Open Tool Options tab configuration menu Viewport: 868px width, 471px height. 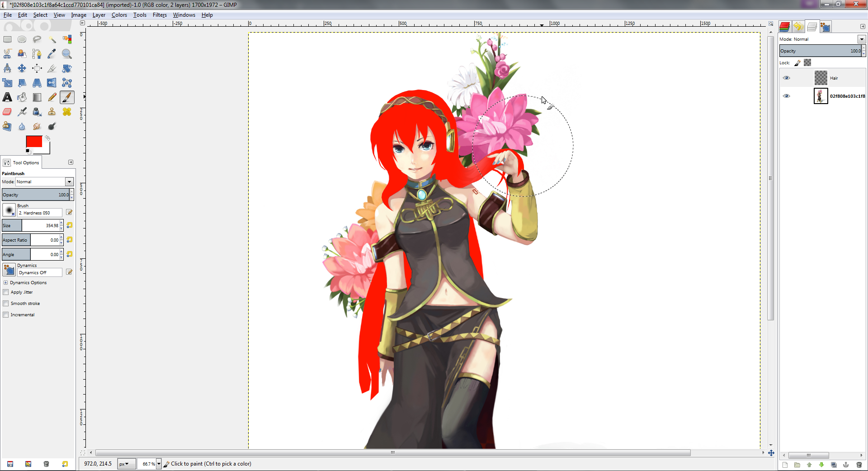coord(71,162)
